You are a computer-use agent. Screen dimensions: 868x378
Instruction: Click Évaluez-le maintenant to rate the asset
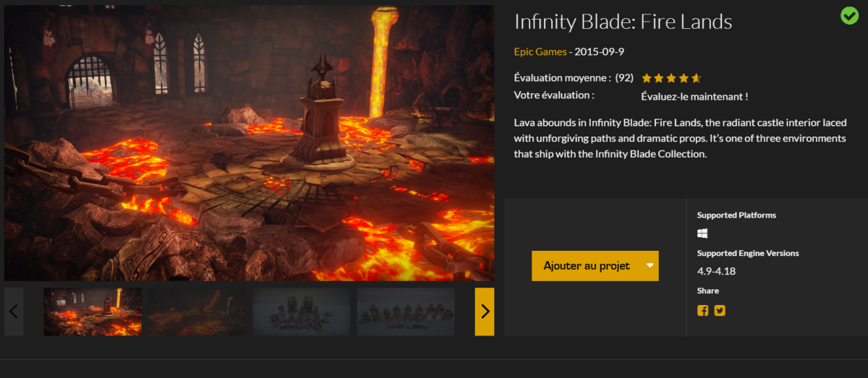[694, 96]
